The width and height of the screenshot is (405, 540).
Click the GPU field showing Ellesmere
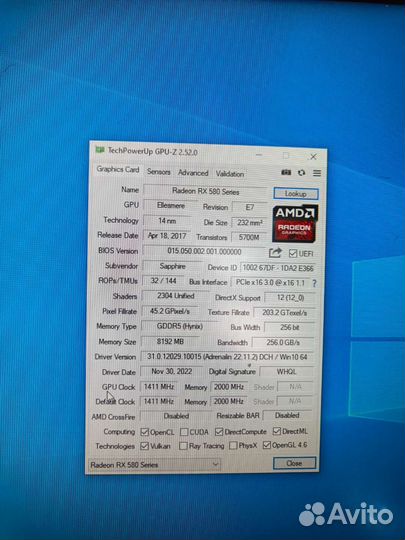171,206
